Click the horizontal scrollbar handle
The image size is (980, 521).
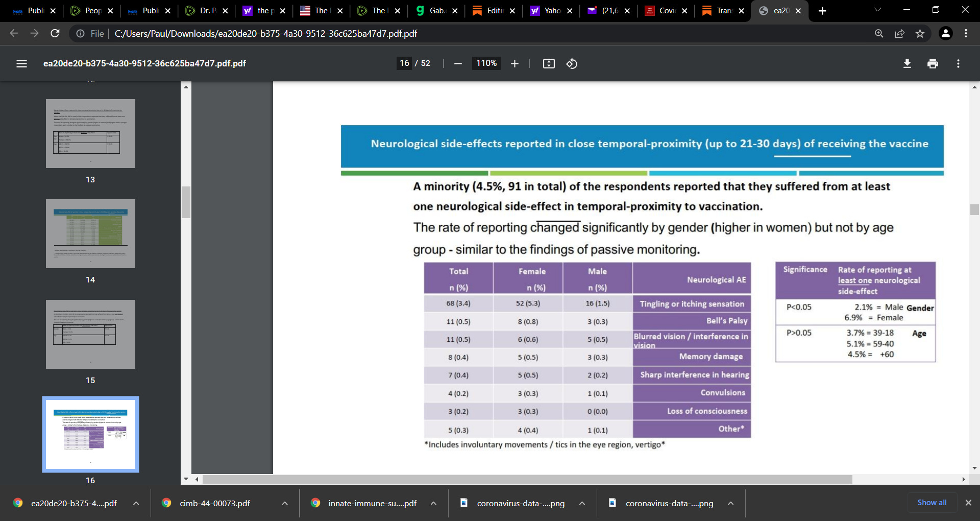(x=527, y=479)
